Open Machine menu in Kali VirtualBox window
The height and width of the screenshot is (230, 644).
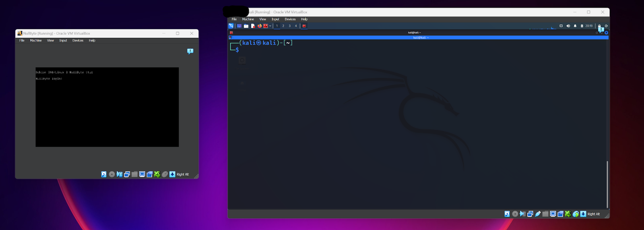click(248, 19)
